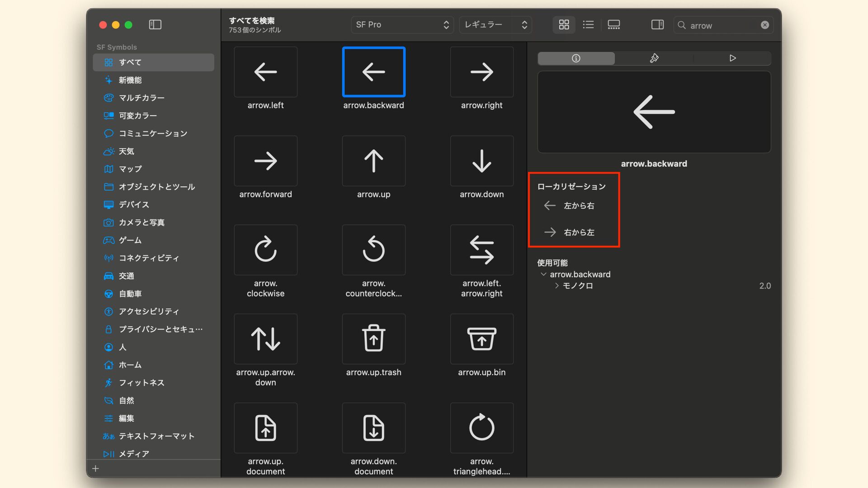Open the info inspector tab
Viewport: 868px width, 488px height.
tap(576, 58)
